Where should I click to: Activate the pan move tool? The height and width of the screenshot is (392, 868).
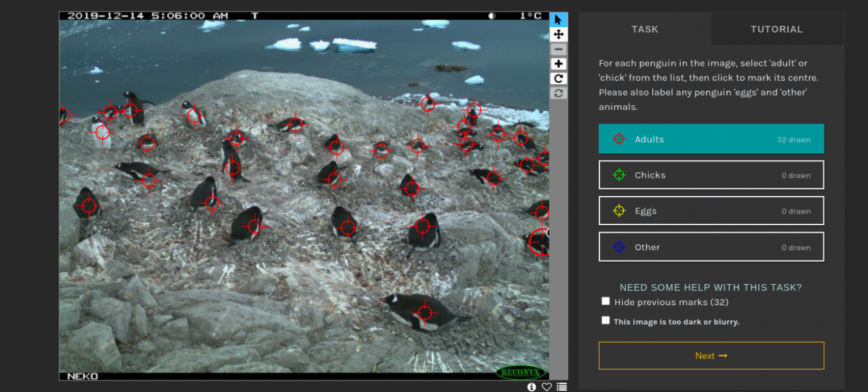point(558,35)
